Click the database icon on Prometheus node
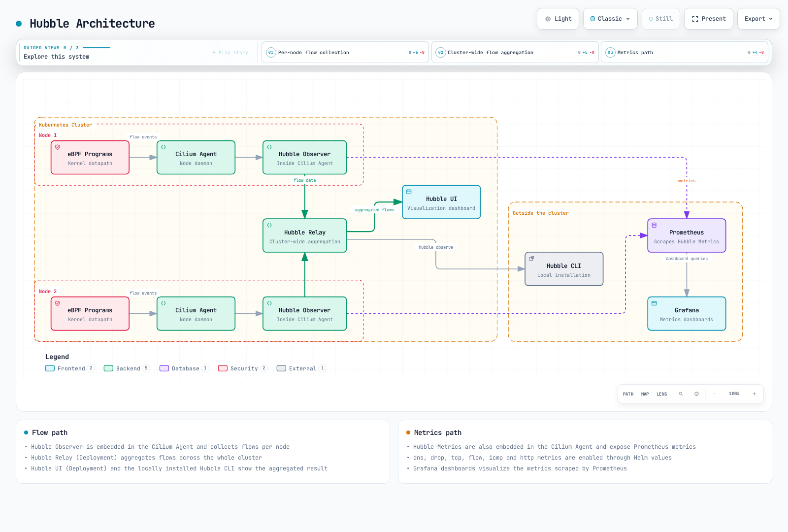Image resolution: width=788 pixels, height=532 pixels. tap(654, 225)
